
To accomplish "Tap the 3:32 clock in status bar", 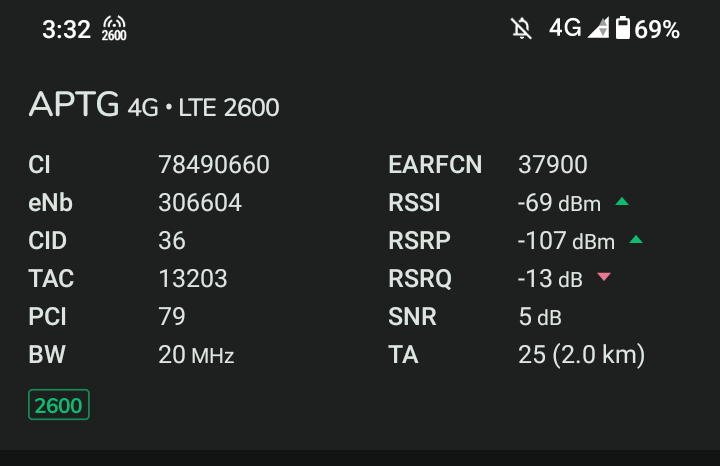I will click(x=67, y=29).
